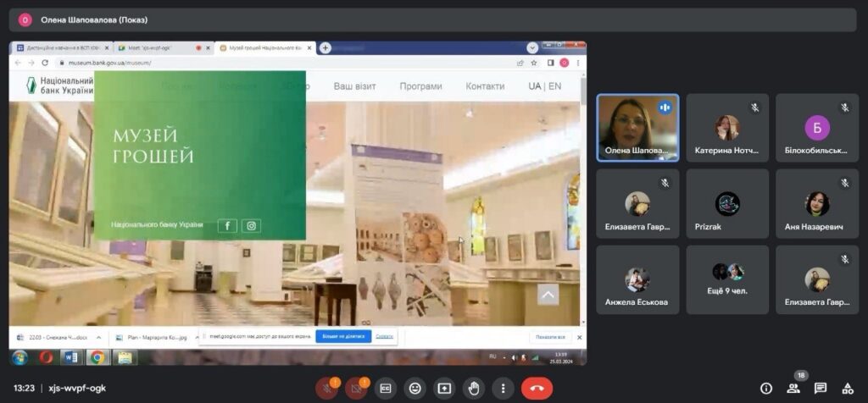This screenshot has height=403, width=868.
Task: Open the file explorer taskbar icon
Action: [x=125, y=357]
